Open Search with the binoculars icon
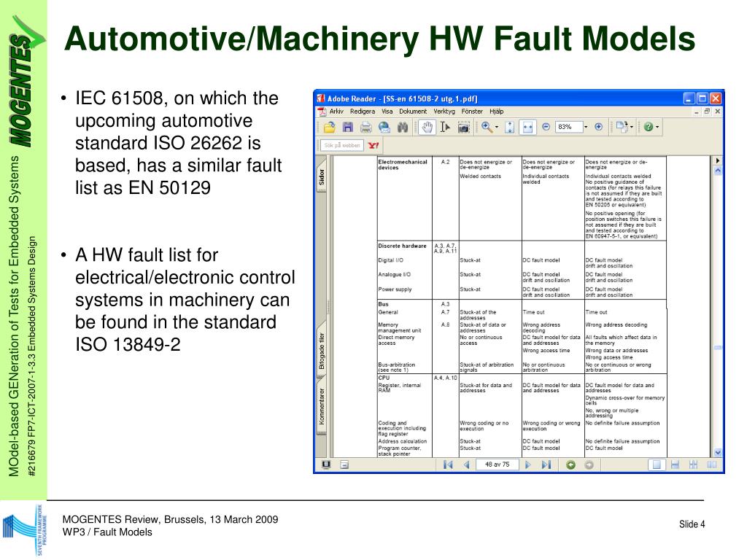Image resolution: width=747 pixels, height=560 pixels. tap(403, 127)
